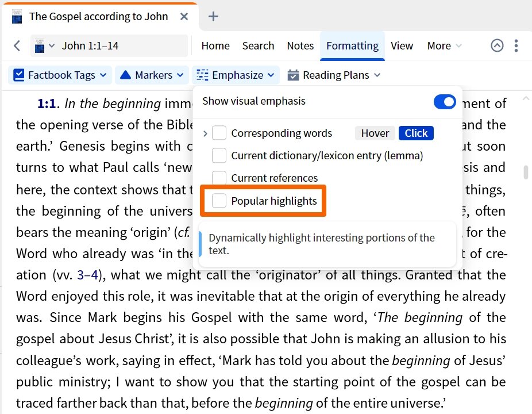Click the collapse toolbar circle-arrow icon

point(497,45)
